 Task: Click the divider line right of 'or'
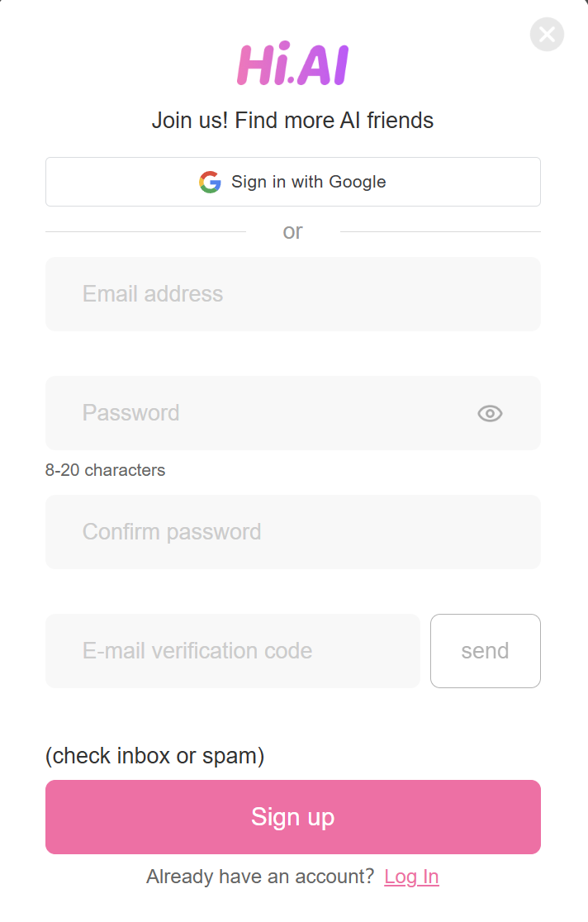(440, 231)
